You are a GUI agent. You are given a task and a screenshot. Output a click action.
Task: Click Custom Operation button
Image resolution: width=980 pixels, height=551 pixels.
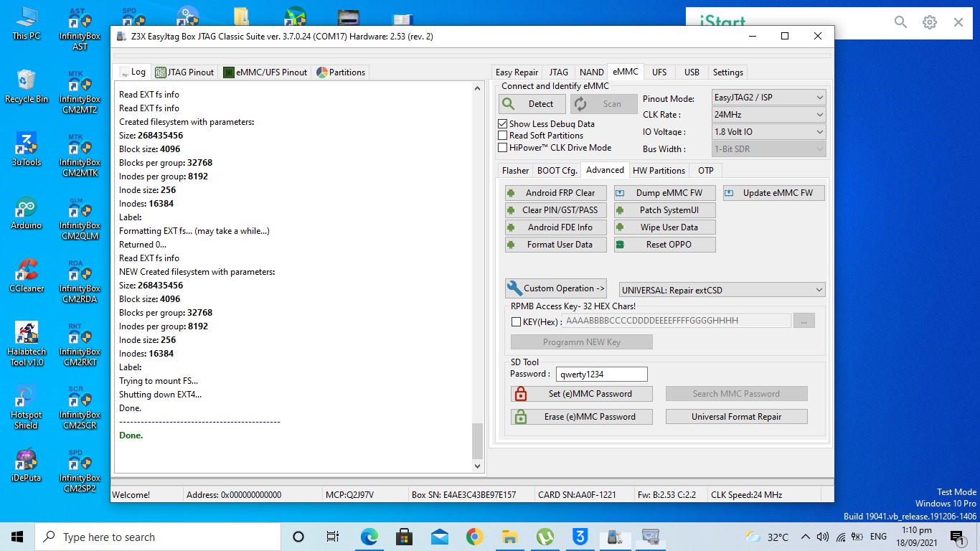(x=556, y=288)
